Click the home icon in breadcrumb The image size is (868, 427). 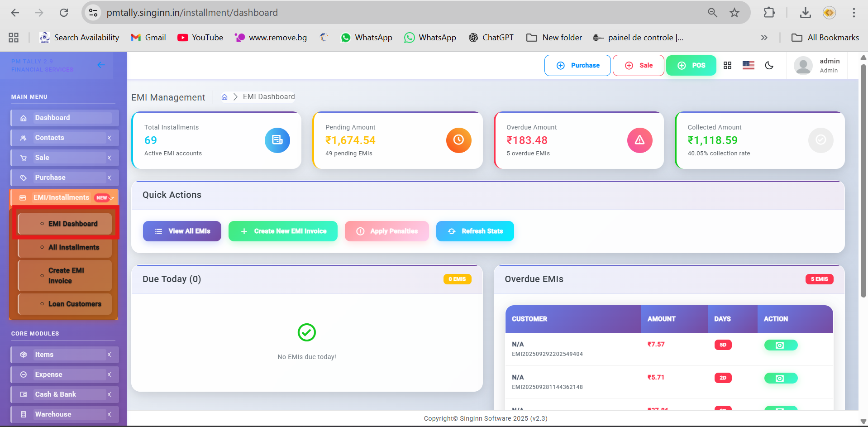click(x=224, y=97)
